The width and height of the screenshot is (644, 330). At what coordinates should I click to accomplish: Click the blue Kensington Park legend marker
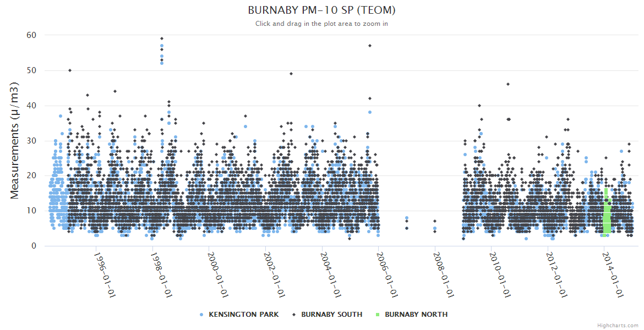click(201, 315)
